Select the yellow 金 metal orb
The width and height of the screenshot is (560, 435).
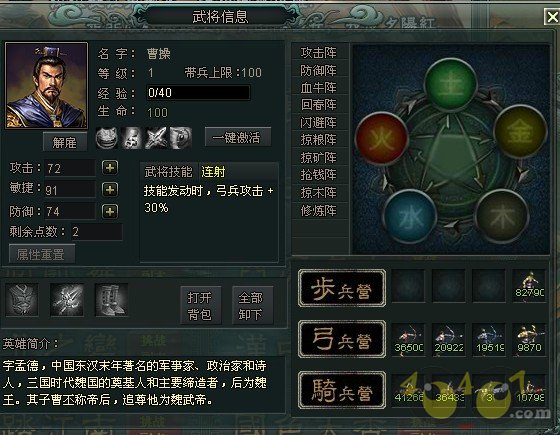point(520,131)
